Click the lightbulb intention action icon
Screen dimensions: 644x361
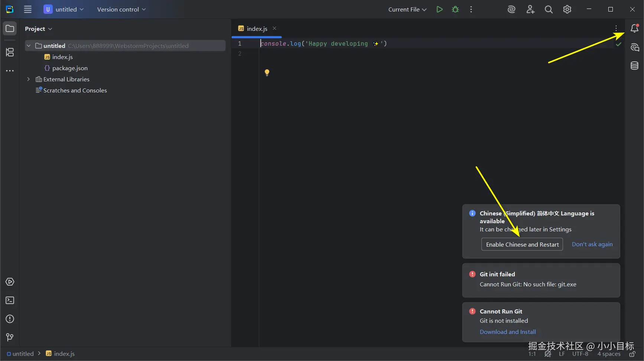click(267, 72)
